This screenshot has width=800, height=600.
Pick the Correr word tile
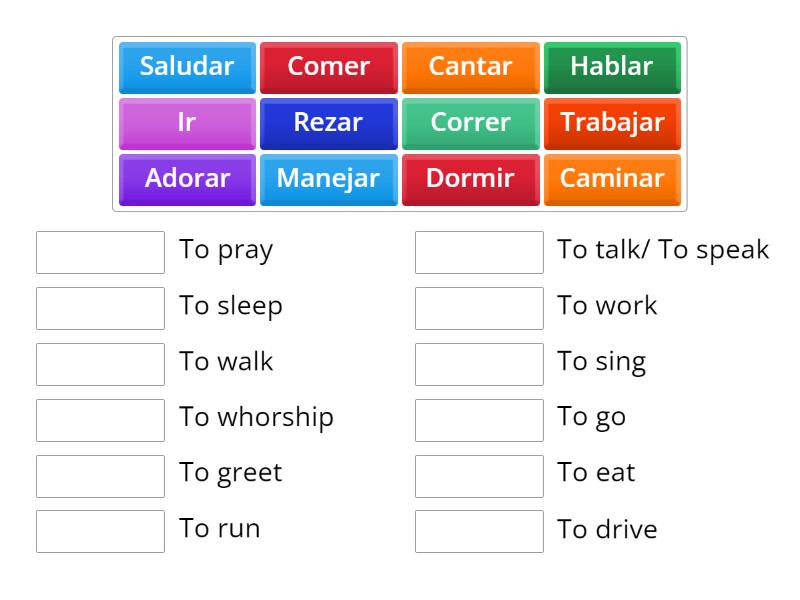[x=470, y=123]
